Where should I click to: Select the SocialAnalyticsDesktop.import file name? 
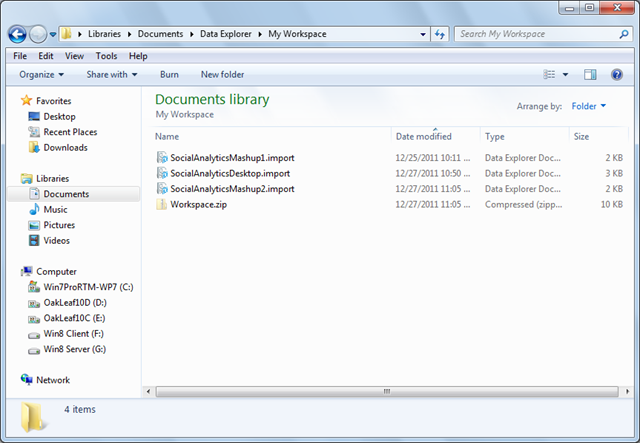tap(230, 174)
